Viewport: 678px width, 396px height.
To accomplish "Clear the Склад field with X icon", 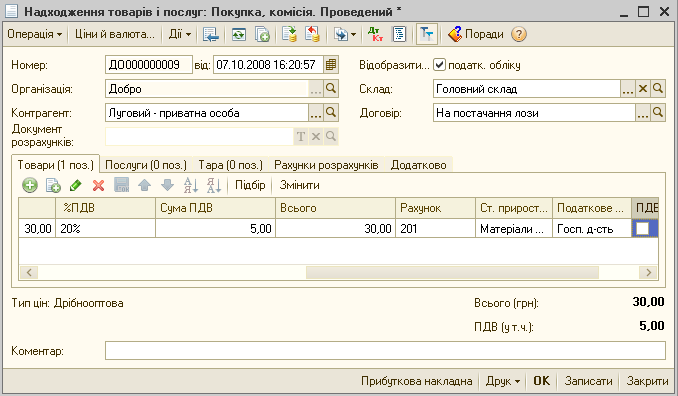I will tap(643, 89).
